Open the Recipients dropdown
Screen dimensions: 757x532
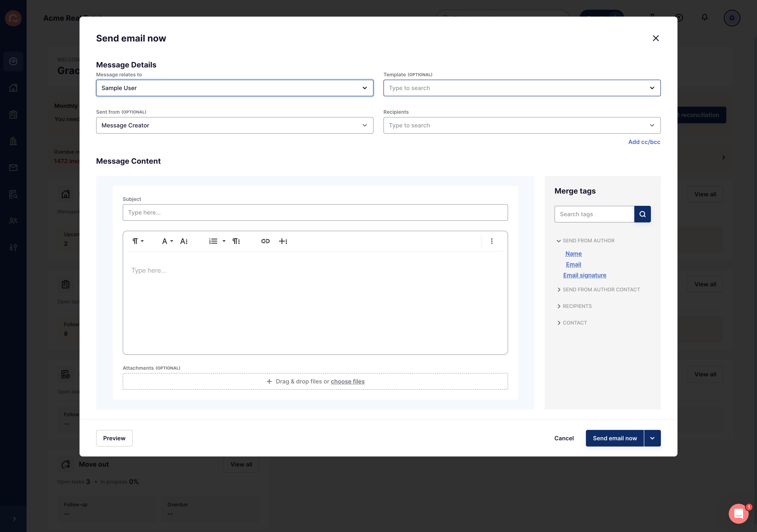[x=522, y=126]
